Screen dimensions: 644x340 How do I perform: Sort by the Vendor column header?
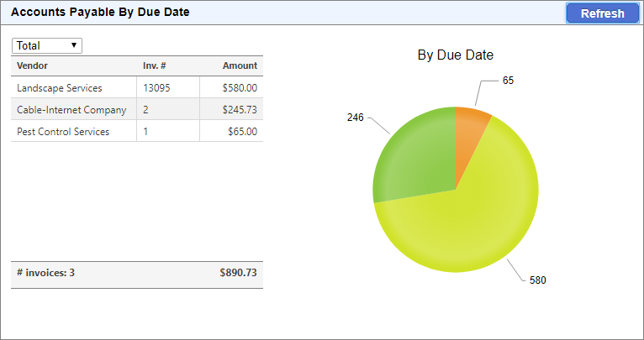(32, 65)
